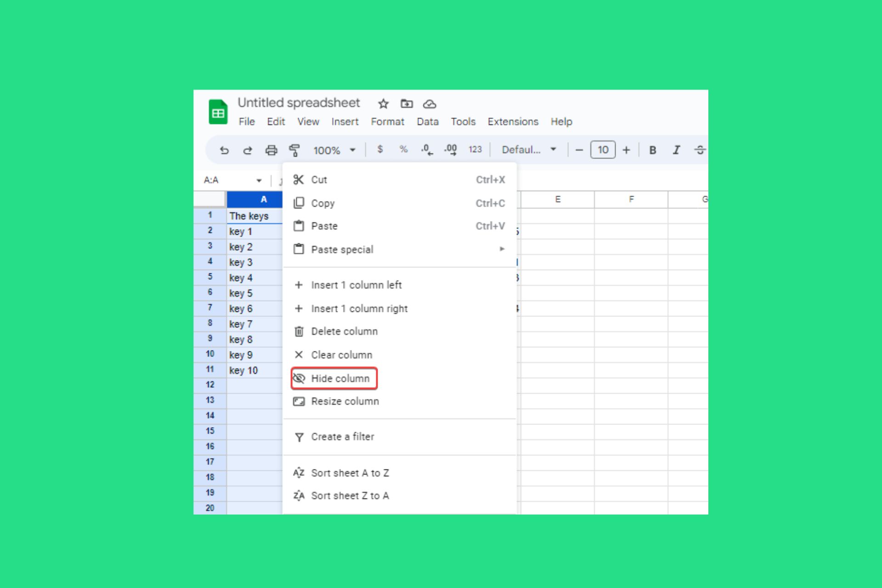The image size is (882, 588).
Task: Rename the Untitled spreadsheet title
Action: click(299, 103)
